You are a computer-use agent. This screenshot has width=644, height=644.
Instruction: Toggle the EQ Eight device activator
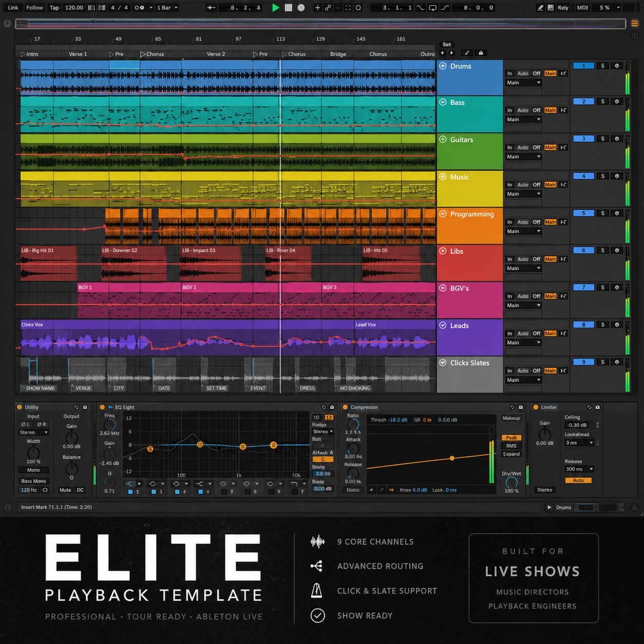click(x=102, y=407)
